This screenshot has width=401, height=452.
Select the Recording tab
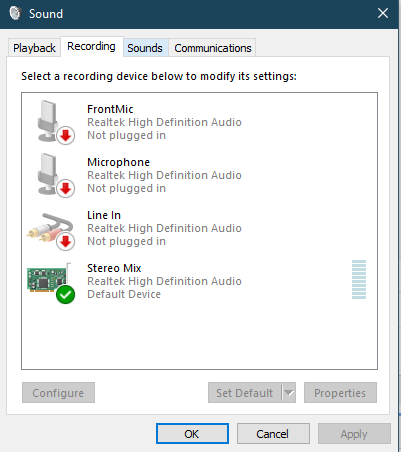[91, 46]
